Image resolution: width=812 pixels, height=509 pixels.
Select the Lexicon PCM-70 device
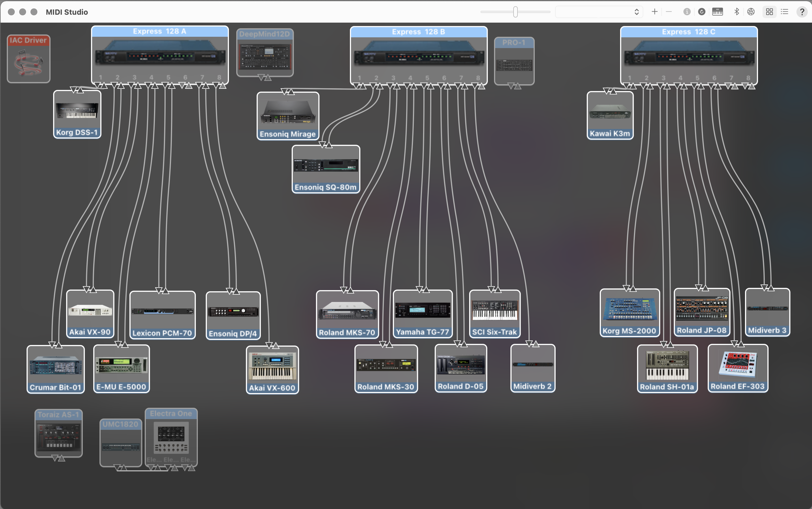(x=163, y=315)
